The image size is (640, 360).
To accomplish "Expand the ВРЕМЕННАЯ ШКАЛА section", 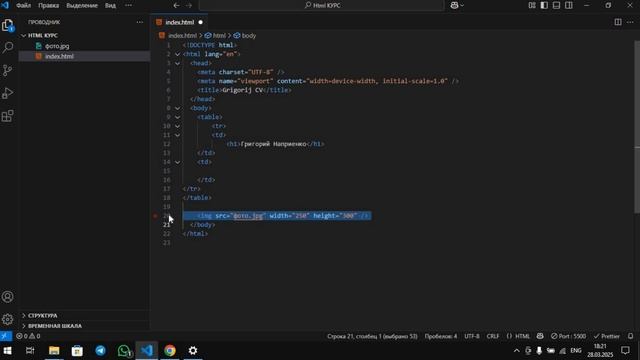I will click(55, 326).
